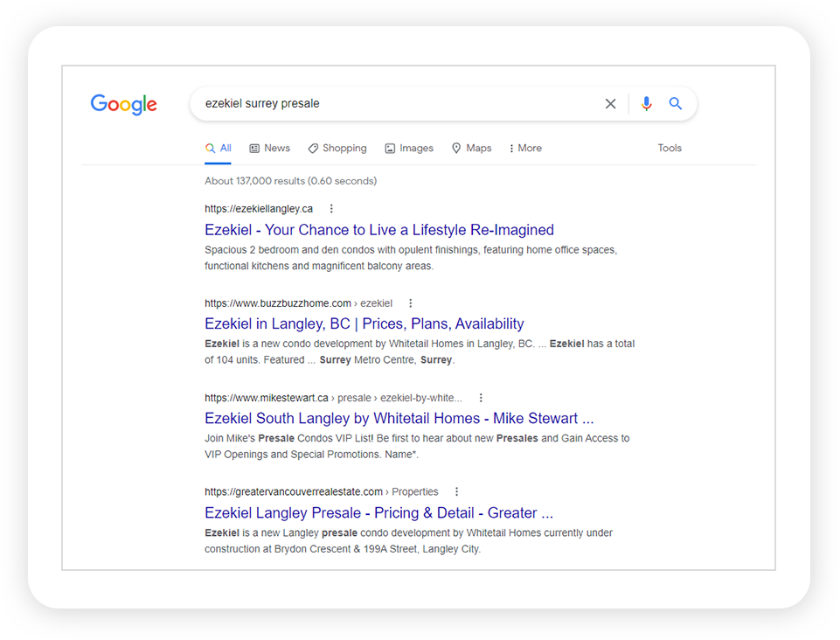
Task: Click the greatervancouverrealestate.com › Properties URL text
Action: (x=322, y=491)
